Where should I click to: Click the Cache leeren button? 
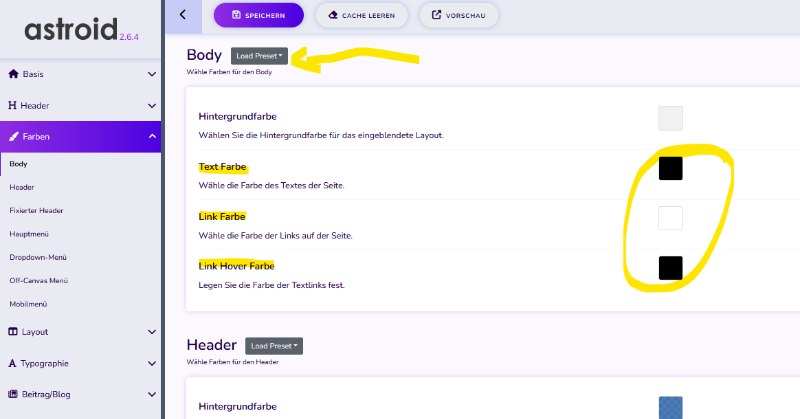362,15
